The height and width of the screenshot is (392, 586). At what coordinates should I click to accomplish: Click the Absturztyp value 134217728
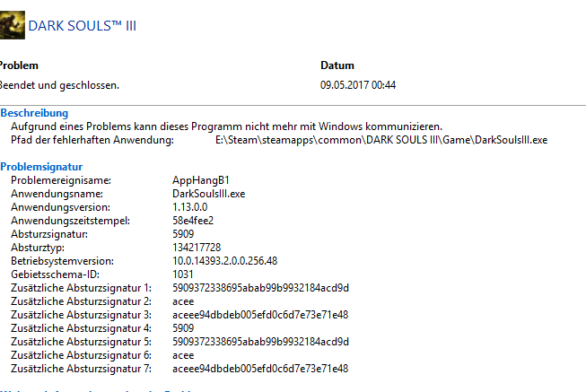(x=197, y=248)
